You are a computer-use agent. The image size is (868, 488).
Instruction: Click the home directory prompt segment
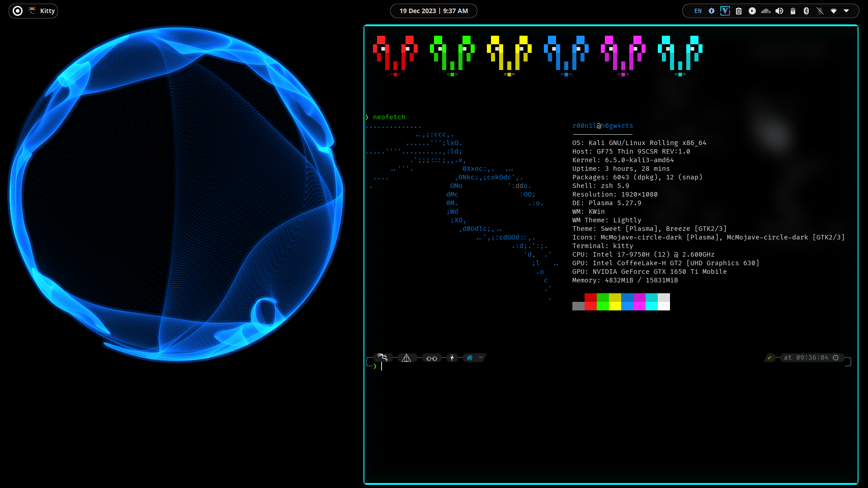(474, 357)
